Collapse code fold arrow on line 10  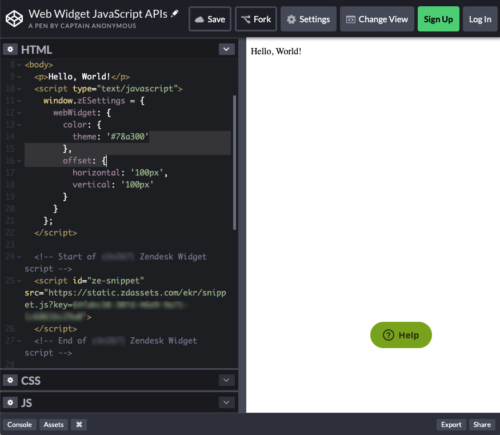point(19,89)
